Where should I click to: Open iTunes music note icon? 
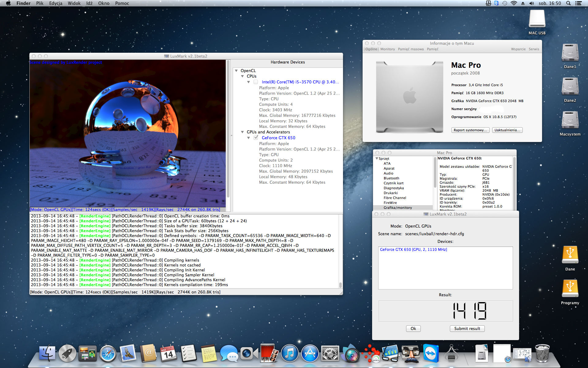(290, 353)
